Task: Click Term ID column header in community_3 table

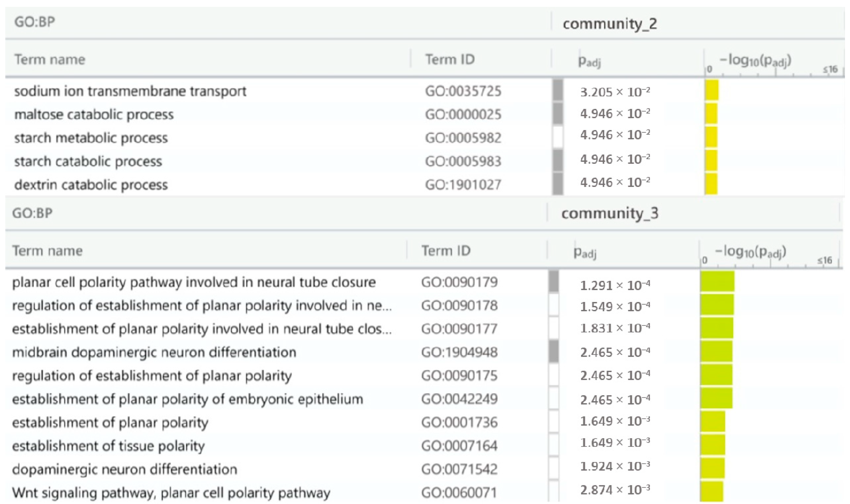Action: (x=446, y=251)
